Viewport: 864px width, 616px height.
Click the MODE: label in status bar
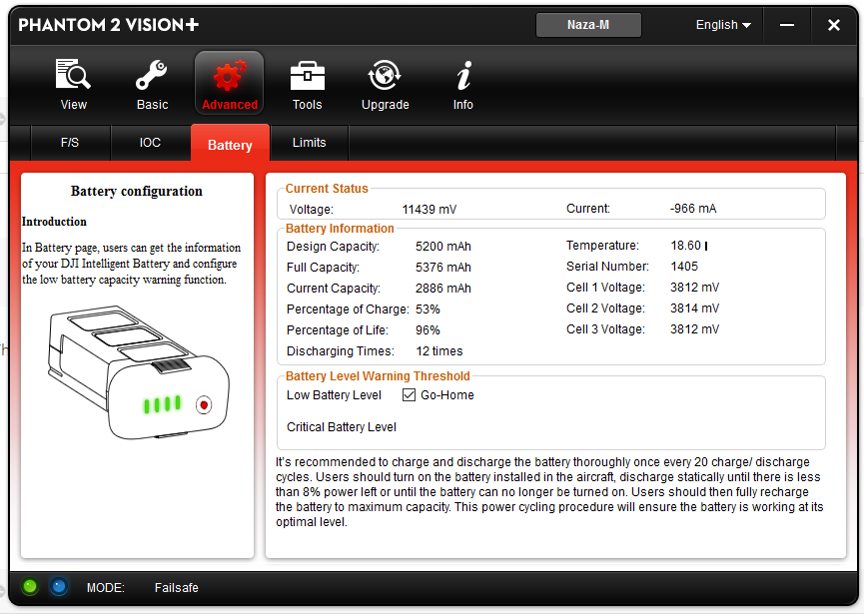click(x=105, y=588)
